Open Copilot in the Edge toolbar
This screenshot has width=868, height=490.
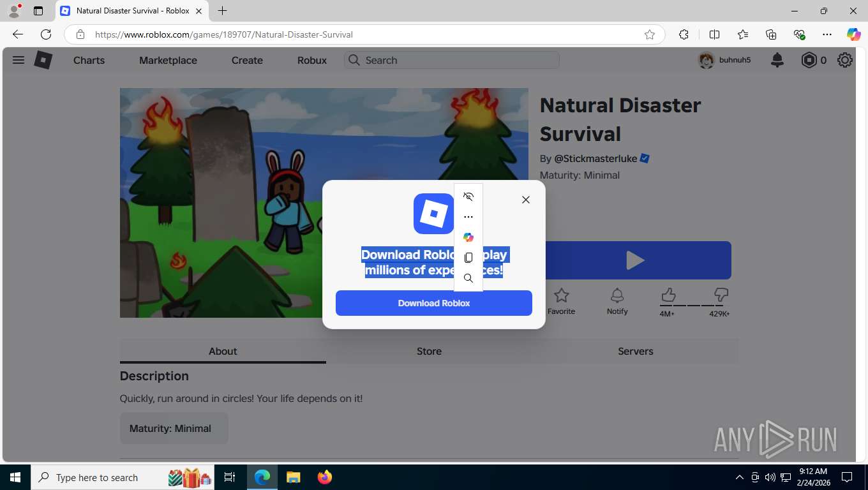pyautogui.click(x=854, y=34)
